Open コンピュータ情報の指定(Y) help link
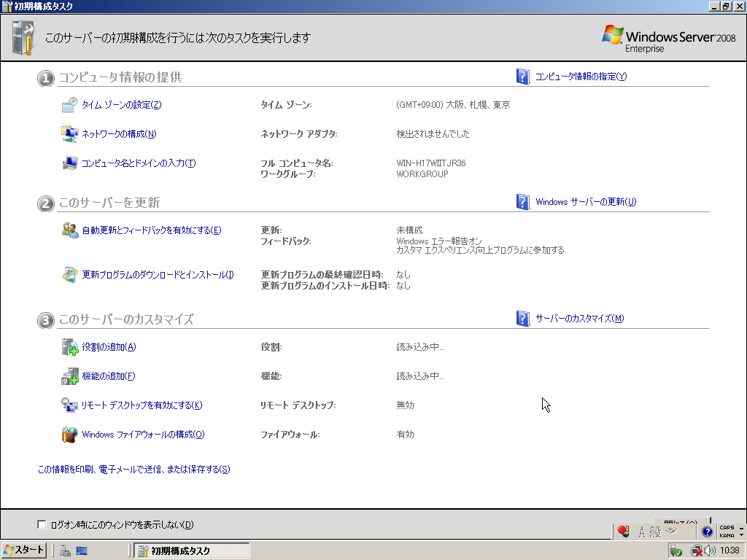The image size is (747, 560). 581,76
